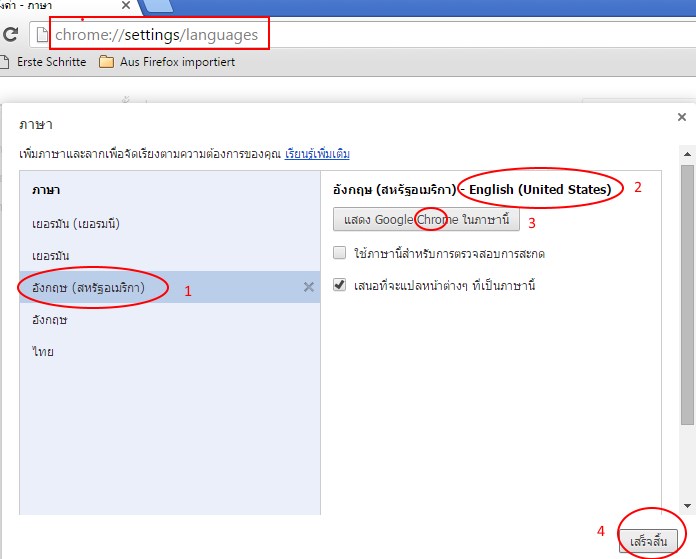Close the ภาษา languages dialog with X

681,117
